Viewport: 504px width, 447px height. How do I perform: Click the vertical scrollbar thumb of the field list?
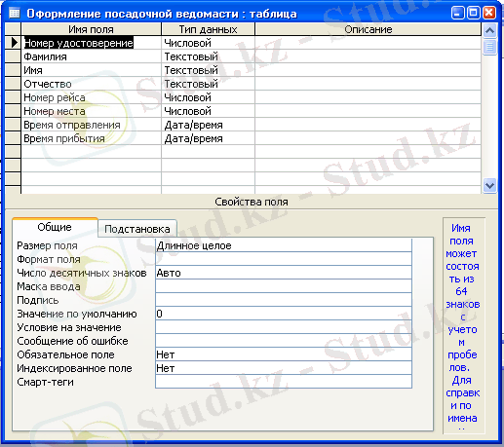coord(489,47)
